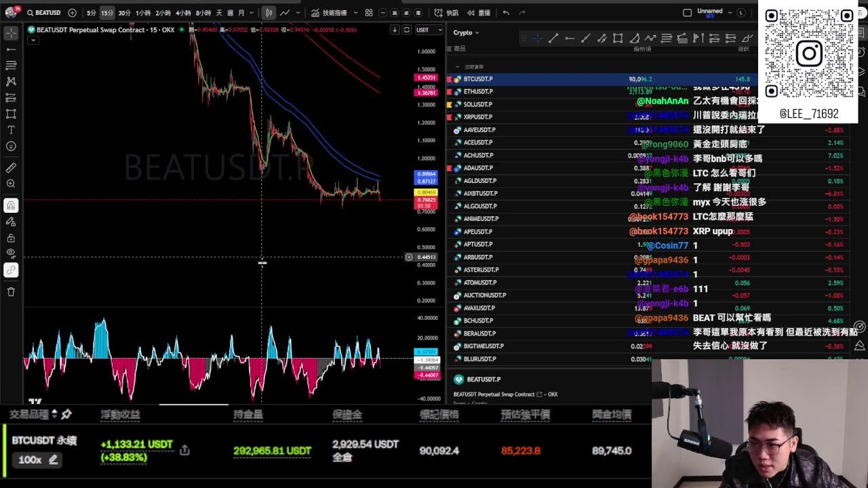This screenshot has width=868, height=488.
Task: Switch to the 4小時 timeframe
Action: point(183,13)
